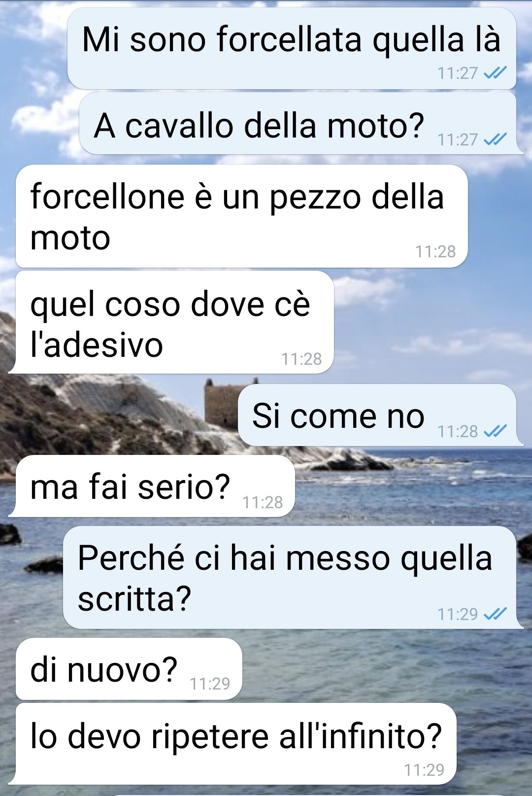Tap the 11:28 timestamp on 'ma fai serio?'

click(x=263, y=502)
